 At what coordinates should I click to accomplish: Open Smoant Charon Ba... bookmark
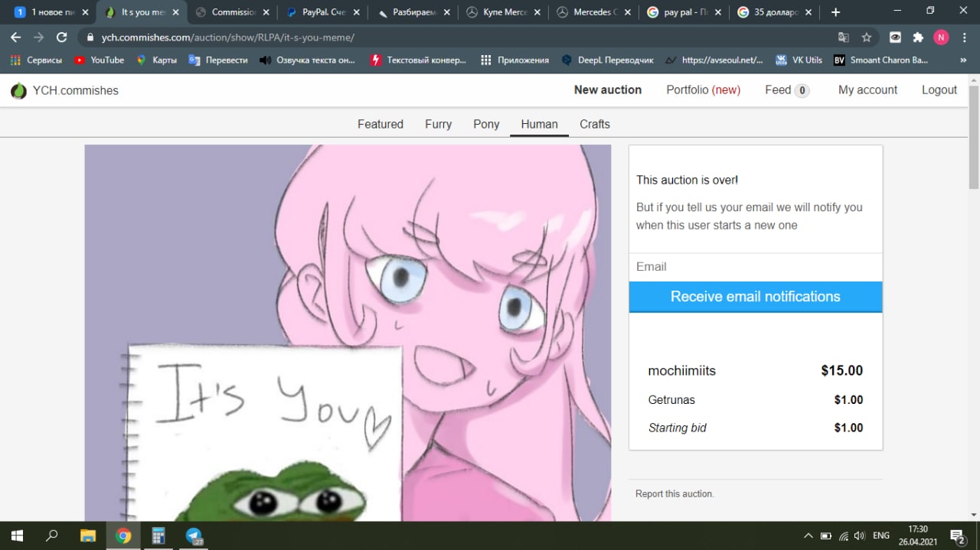[x=880, y=60]
